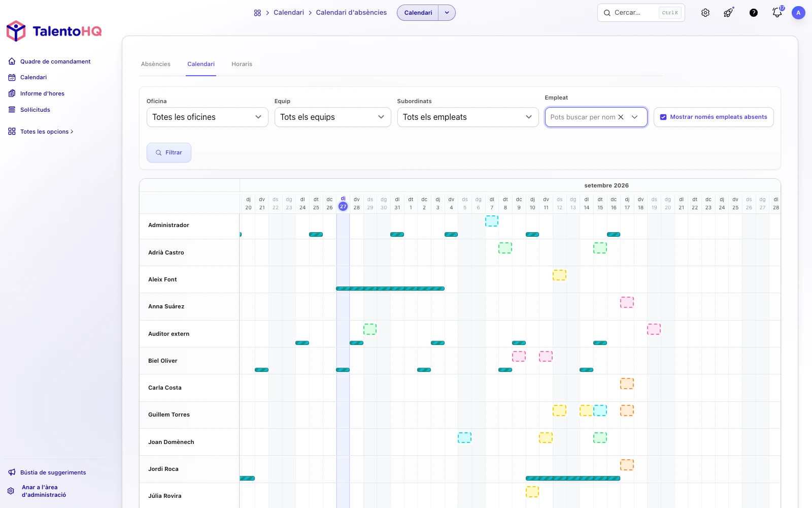Click the rocket icon in top bar
The height and width of the screenshot is (508, 812).
coord(729,13)
